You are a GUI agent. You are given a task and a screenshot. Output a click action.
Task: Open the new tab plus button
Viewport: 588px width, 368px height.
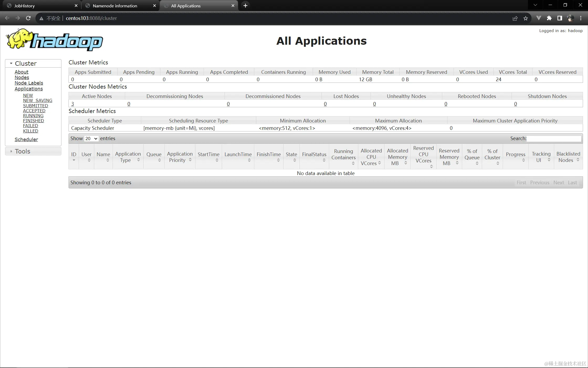pyautogui.click(x=245, y=6)
